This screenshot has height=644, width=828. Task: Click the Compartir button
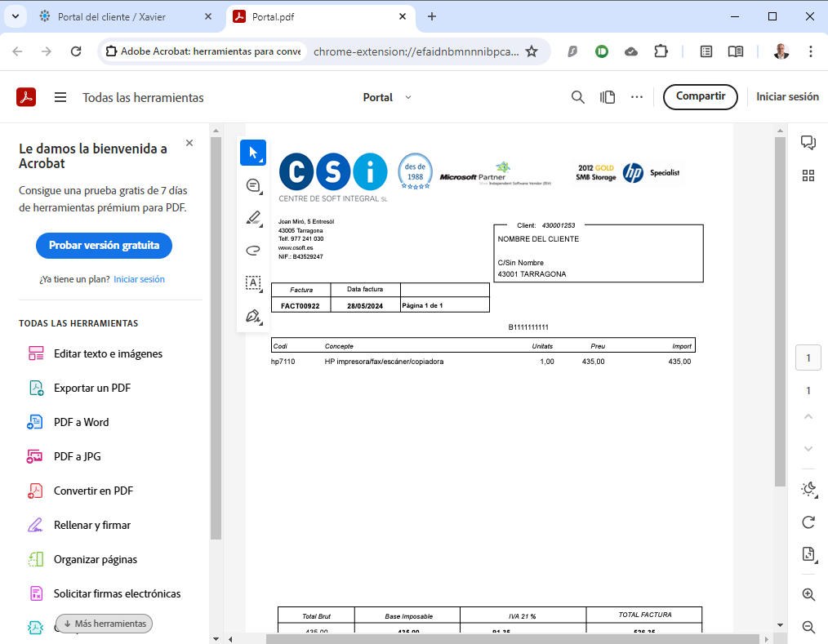pyautogui.click(x=701, y=96)
